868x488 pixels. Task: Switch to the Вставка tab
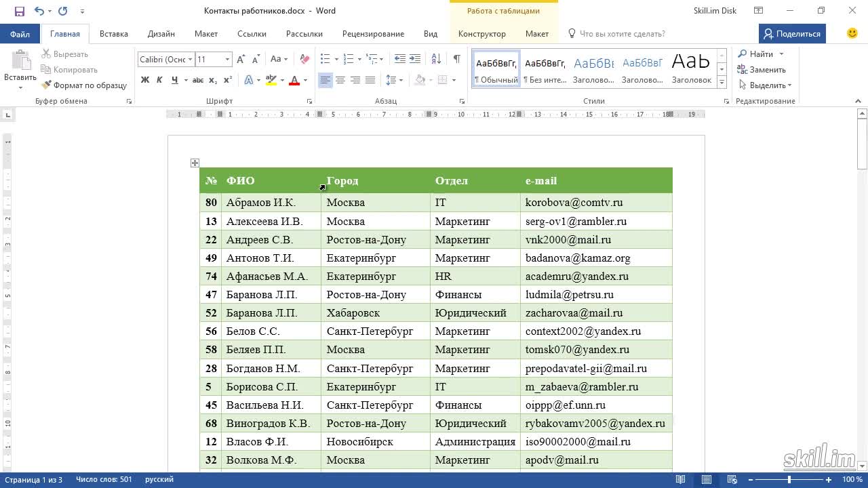coord(114,34)
